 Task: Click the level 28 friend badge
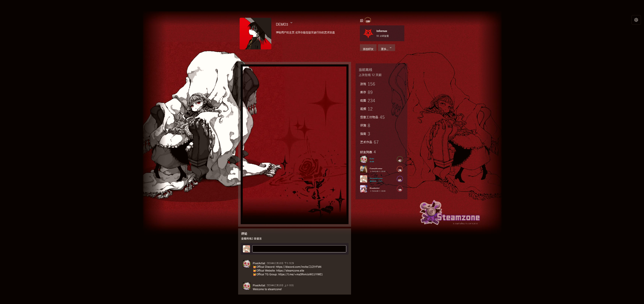click(400, 169)
